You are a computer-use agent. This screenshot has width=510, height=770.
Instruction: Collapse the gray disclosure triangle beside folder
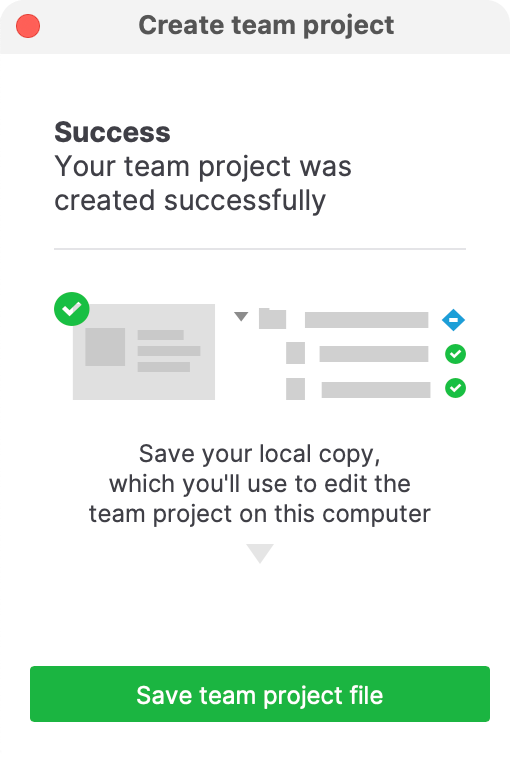pos(241,316)
